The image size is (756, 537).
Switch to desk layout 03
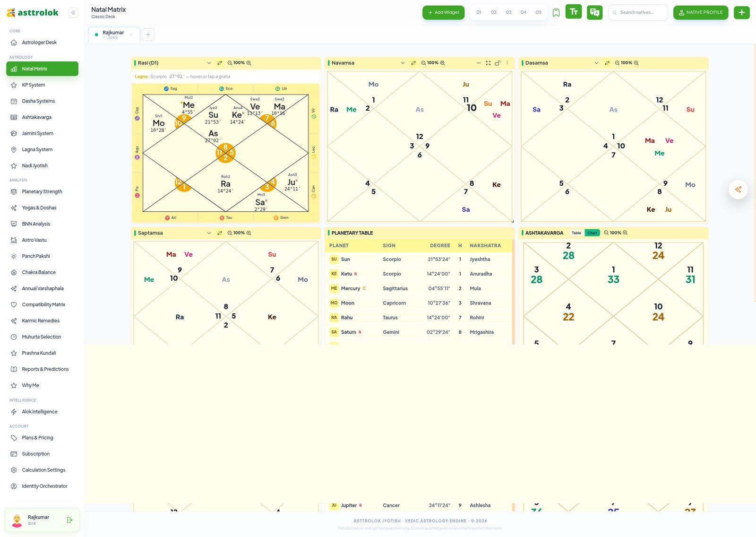click(508, 12)
